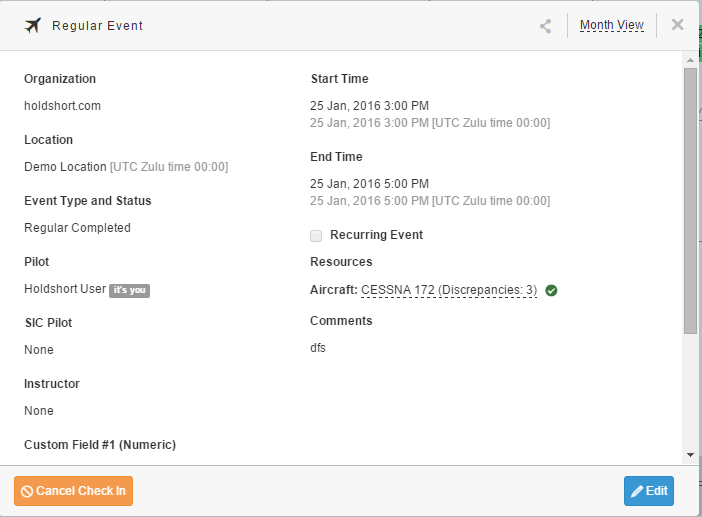The height and width of the screenshot is (517, 702).
Task: Click the pencil icon on Edit button
Action: pyautogui.click(x=637, y=491)
